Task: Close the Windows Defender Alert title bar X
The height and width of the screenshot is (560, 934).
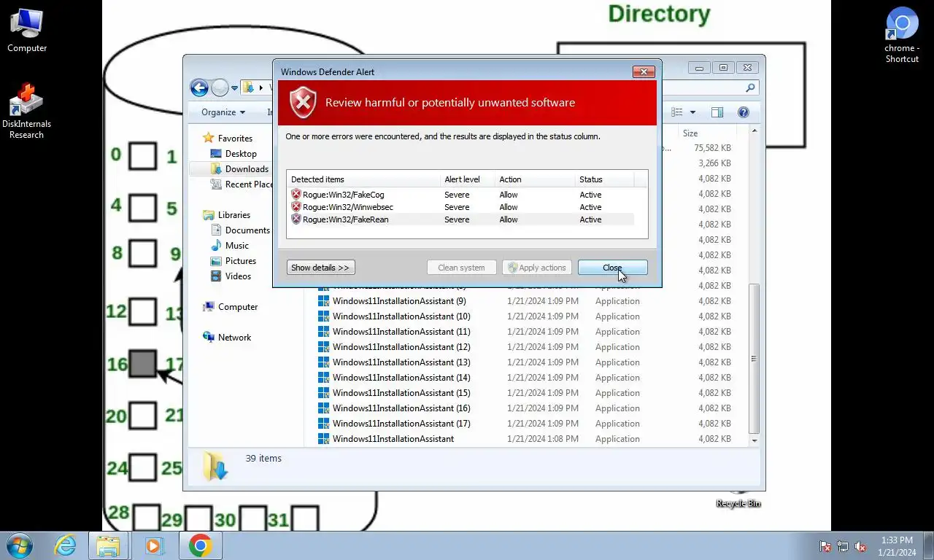Action: pyautogui.click(x=644, y=71)
